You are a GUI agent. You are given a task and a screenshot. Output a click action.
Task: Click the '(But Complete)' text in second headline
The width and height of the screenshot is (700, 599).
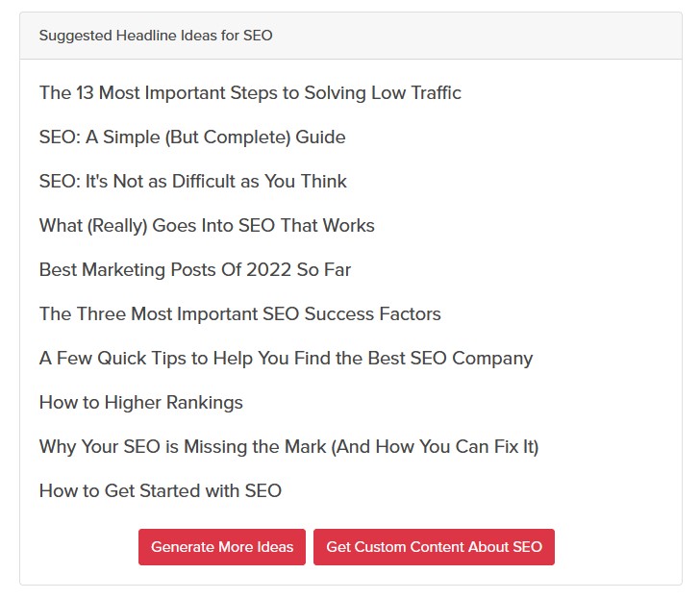click(228, 137)
